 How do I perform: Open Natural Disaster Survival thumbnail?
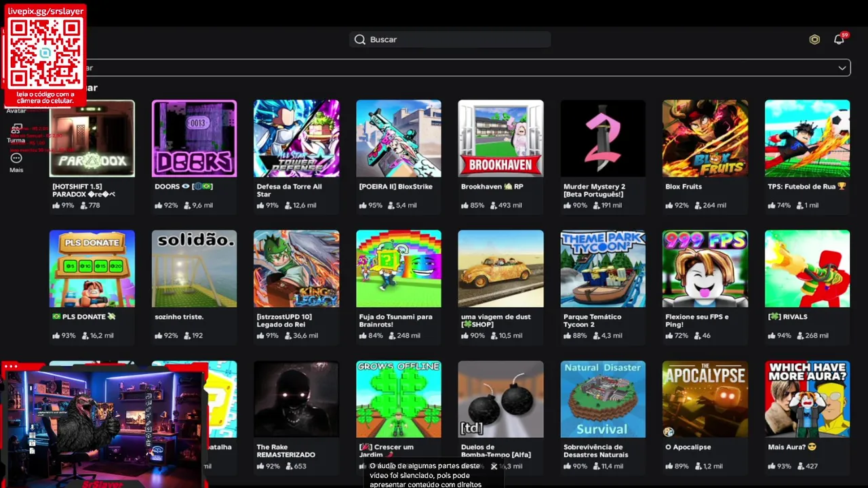(x=603, y=399)
